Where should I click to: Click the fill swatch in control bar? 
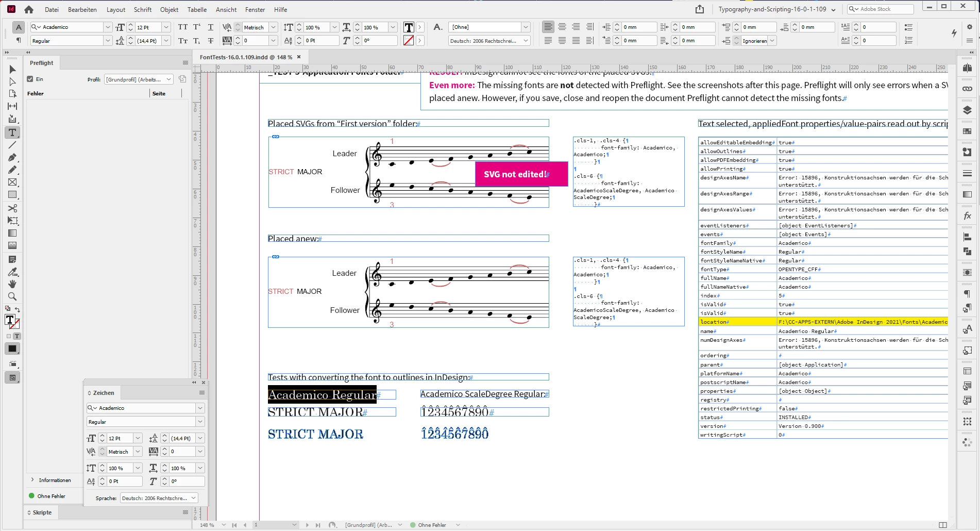pyautogui.click(x=409, y=27)
